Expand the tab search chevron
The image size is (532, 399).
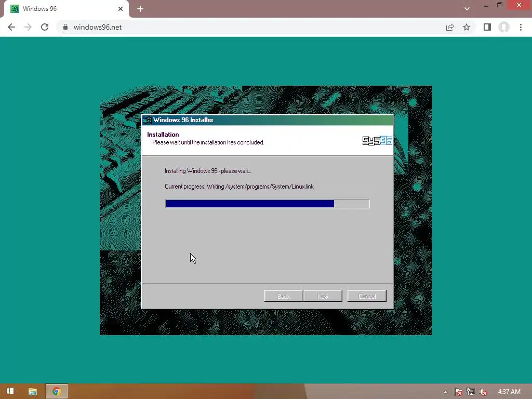[x=467, y=9]
